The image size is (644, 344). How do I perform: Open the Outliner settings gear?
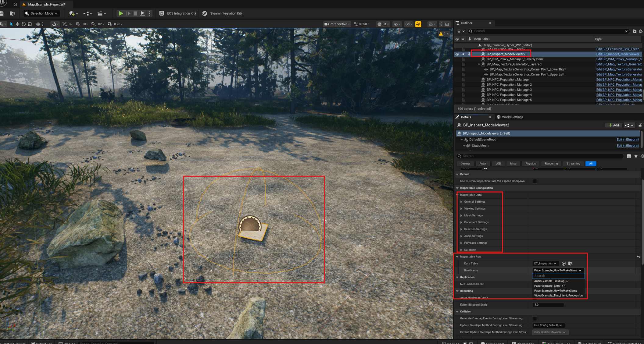tap(641, 31)
